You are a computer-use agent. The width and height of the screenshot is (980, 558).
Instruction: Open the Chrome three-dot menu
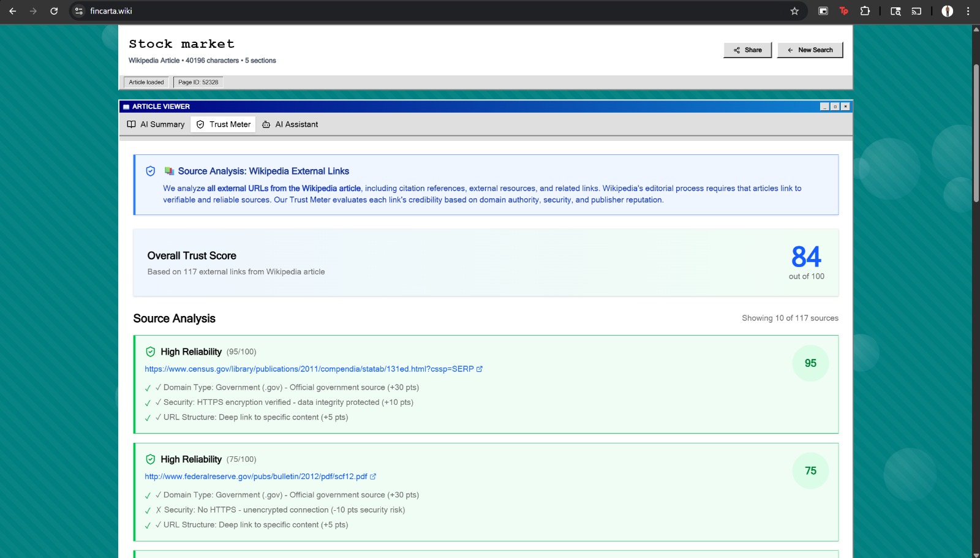point(968,11)
